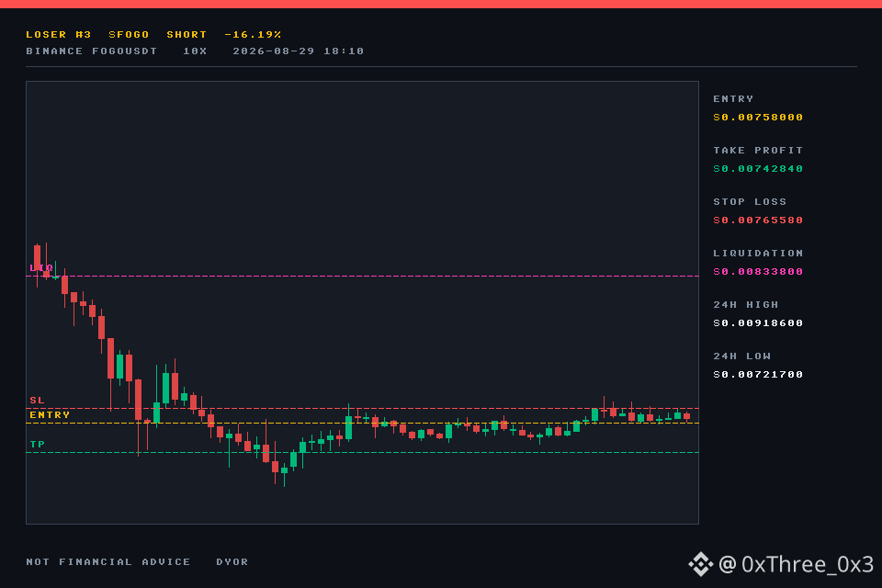Click the BINANCE FOGOUSDT pair label
This screenshot has width=882, height=588.
(x=92, y=51)
